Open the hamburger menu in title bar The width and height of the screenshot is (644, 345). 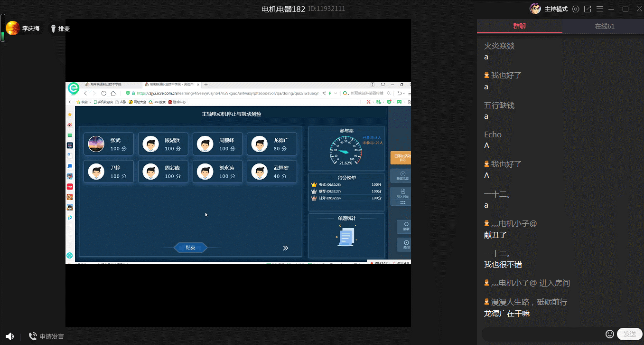[600, 9]
